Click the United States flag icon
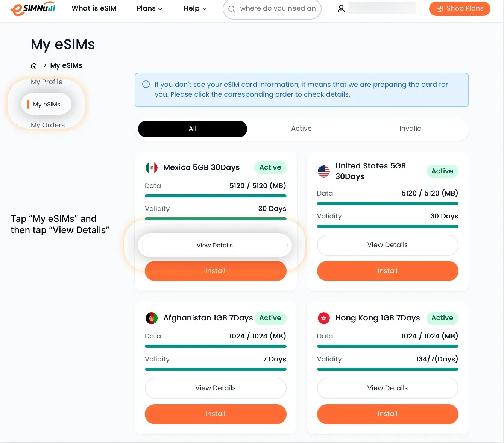Screen dimensions: 504x443 coord(323,171)
